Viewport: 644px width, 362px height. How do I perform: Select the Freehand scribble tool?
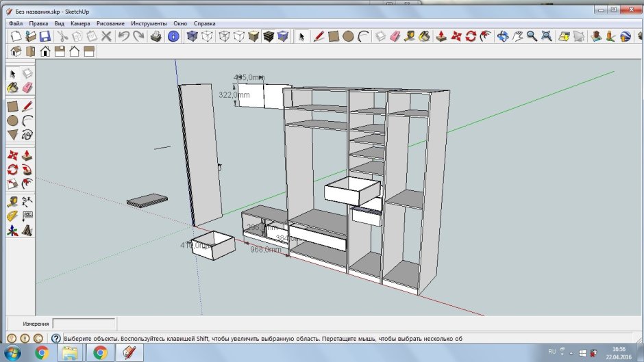[x=27, y=135]
